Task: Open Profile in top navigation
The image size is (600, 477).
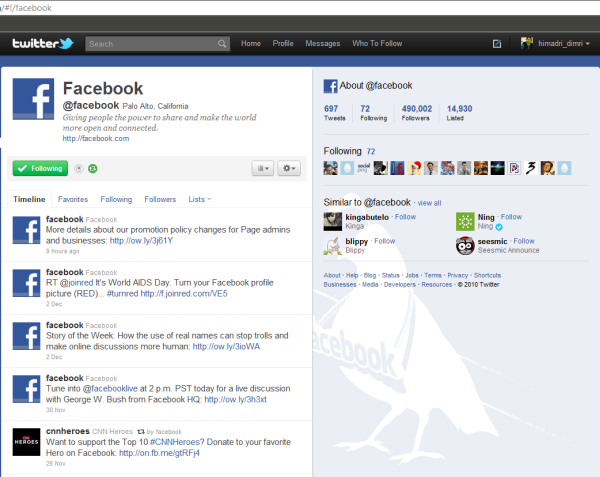Action: point(283,44)
